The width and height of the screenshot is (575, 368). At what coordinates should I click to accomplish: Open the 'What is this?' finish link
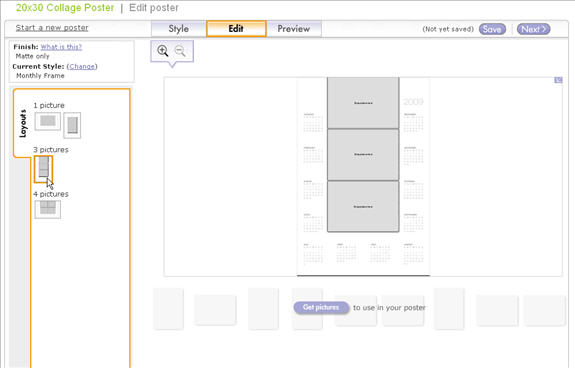coord(61,47)
